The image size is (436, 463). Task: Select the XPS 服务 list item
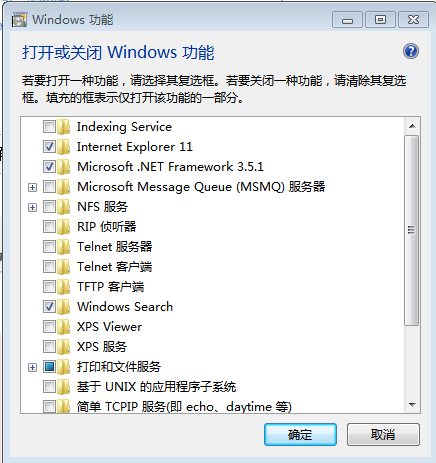tap(102, 347)
